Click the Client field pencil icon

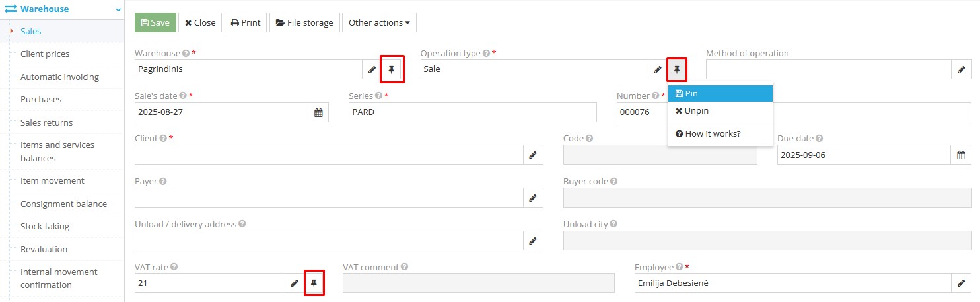click(533, 155)
